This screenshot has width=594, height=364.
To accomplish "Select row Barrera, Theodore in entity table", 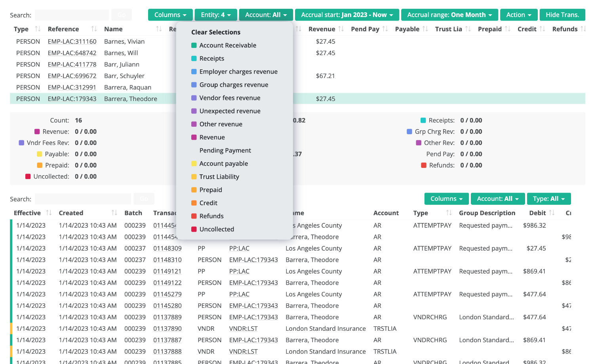I will 297,99.
